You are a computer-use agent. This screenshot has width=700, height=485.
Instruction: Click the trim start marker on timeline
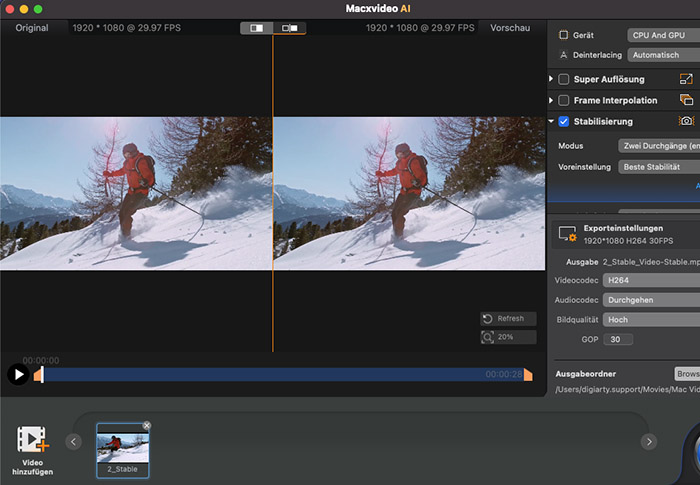coord(39,374)
